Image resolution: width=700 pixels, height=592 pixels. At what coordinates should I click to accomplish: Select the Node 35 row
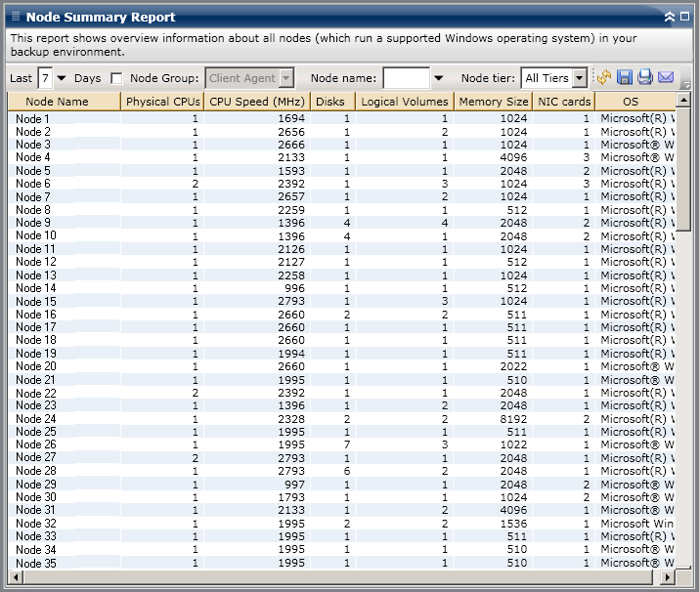(x=341, y=563)
